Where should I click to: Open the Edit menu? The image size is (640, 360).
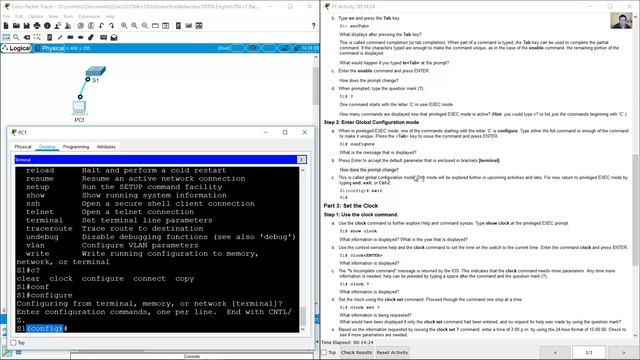tap(19, 16)
